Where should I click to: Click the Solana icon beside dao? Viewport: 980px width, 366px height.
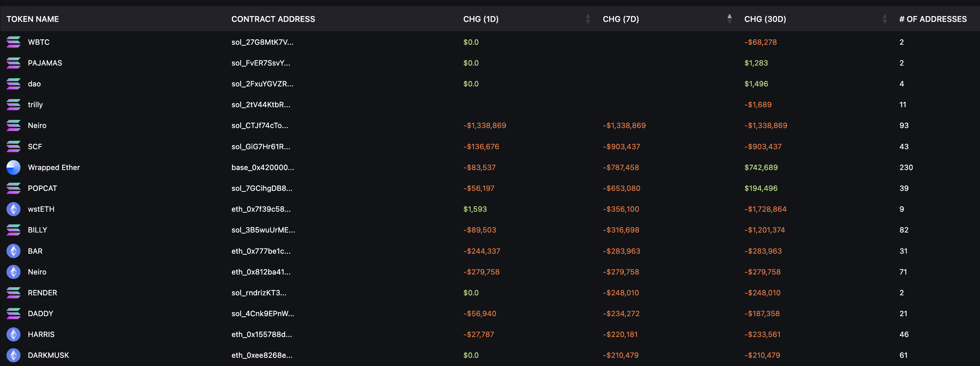[x=14, y=84]
